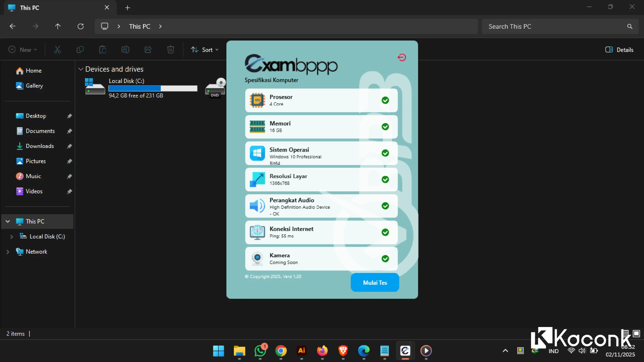The width and height of the screenshot is (644, 362).
Task: Open the Sort dropdown
Action: pyautogui.click(x=205, y=50)
